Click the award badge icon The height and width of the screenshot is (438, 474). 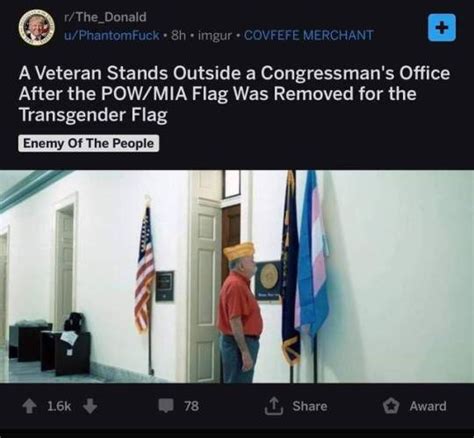pos(391,406)
